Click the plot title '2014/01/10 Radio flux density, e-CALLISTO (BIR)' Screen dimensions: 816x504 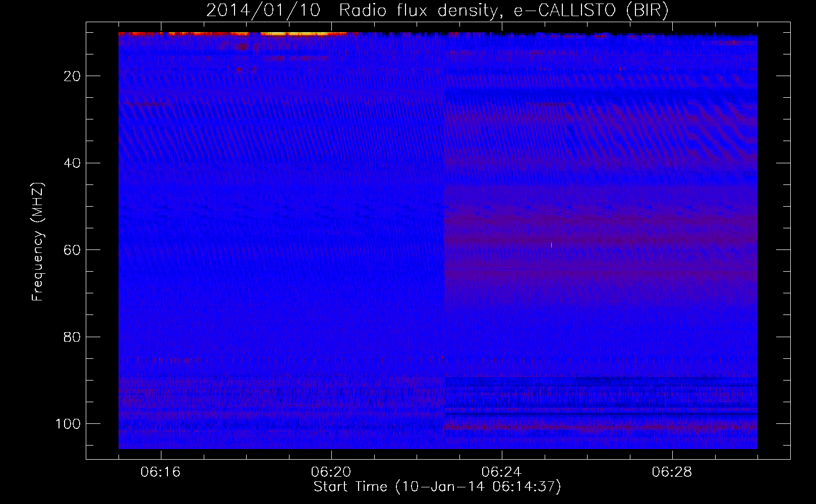[437, 11]
